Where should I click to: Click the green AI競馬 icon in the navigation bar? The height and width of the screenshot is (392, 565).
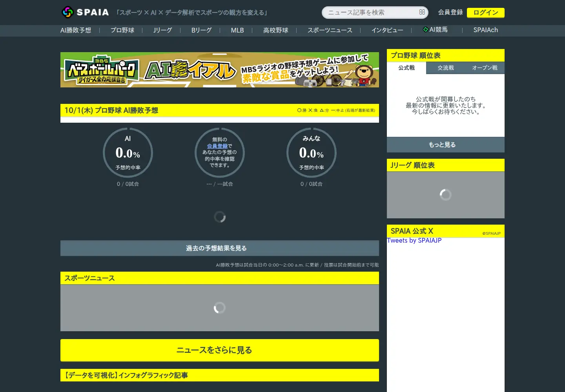click(426, 30)
